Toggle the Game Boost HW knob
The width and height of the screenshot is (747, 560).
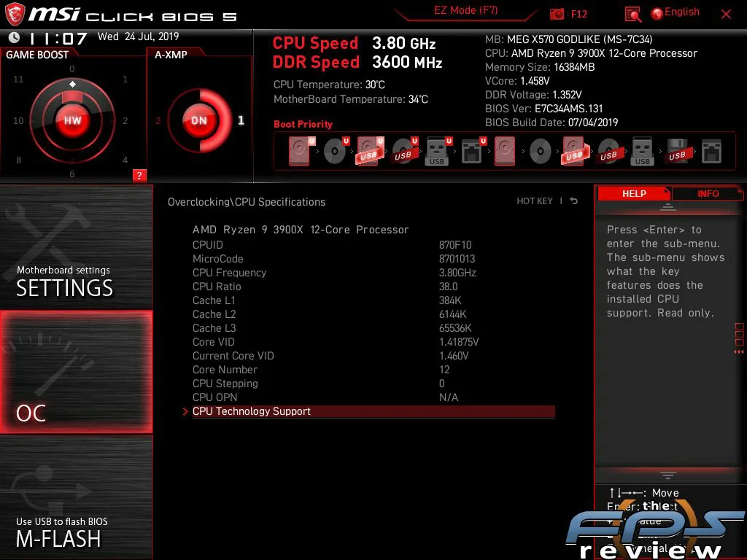(72, 120)
